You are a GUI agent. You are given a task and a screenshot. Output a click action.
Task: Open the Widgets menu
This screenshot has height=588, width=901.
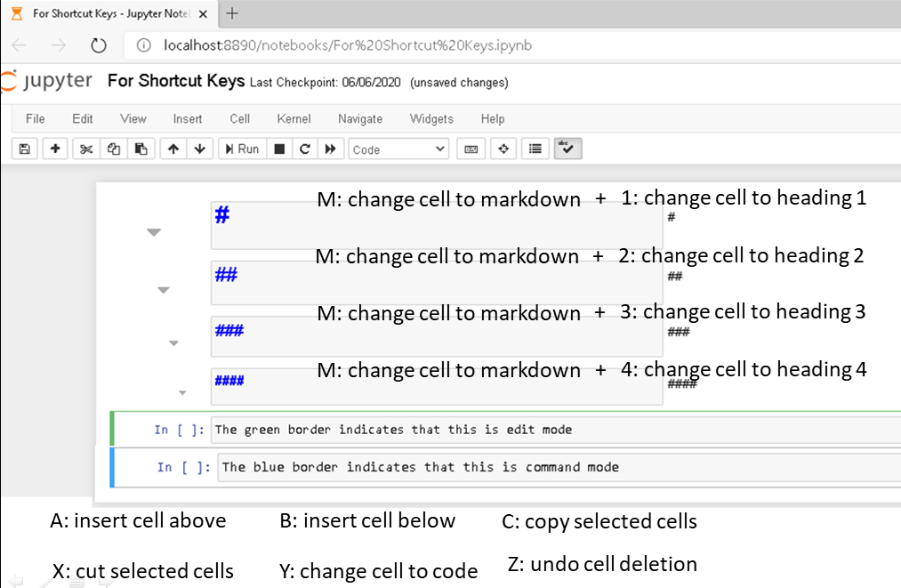[x=431, y=118]
